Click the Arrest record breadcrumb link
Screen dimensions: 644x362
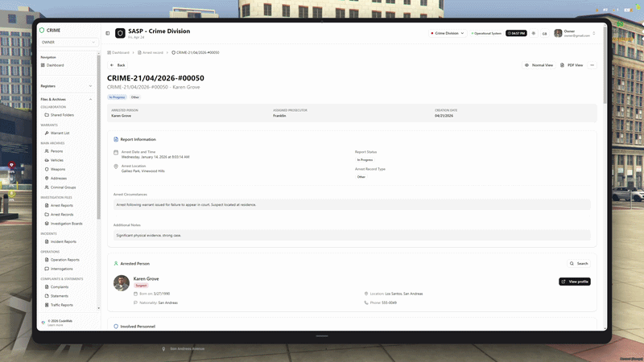(x=151, y=52)
